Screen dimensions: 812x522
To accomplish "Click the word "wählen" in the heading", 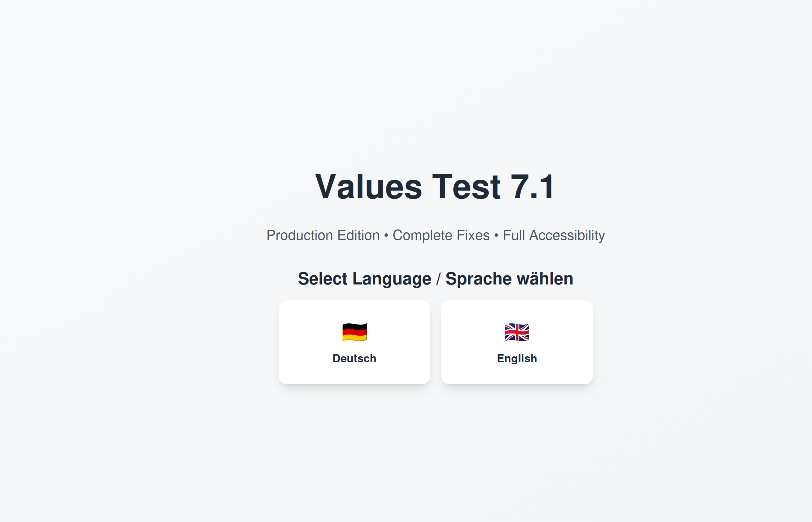I will 545,279.
